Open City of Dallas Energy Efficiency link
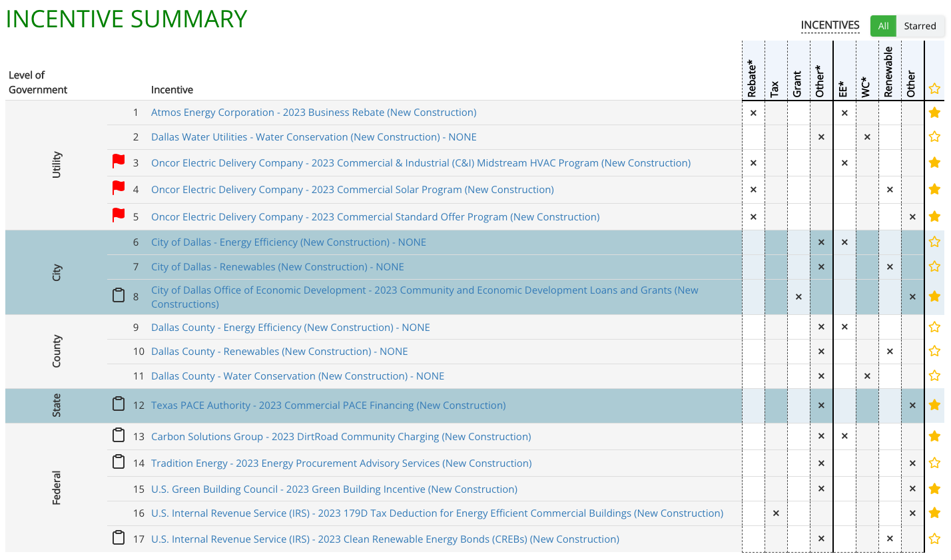This screenshot has height=560, width=951. (288, 242)
